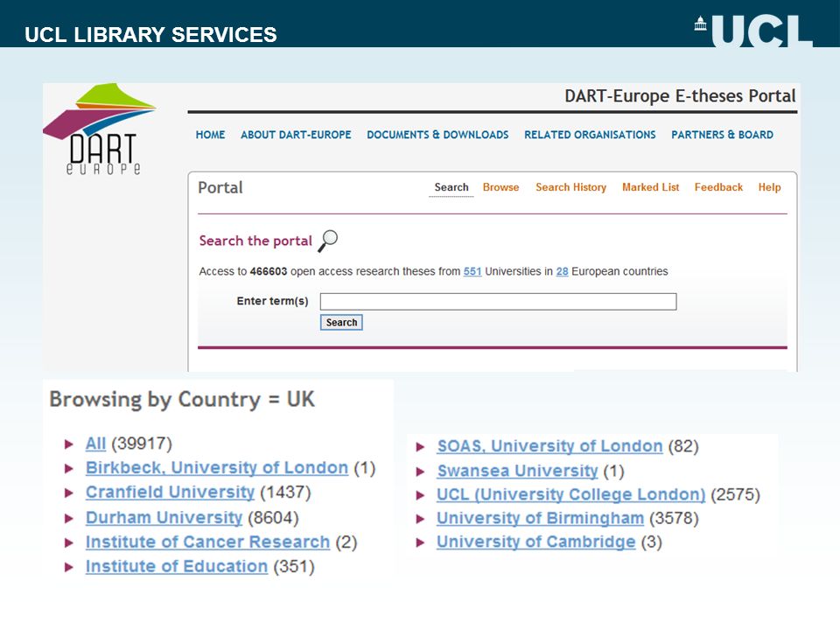Open UCL (University College London) link
The height and width of the screenshot is (630, 840).
571,494
